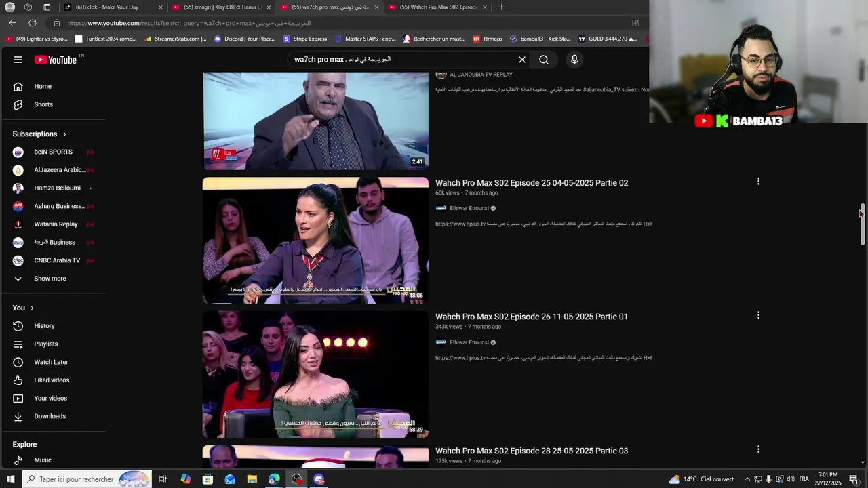Open options menu for Episode 26 video
This screenshot has width=868, height=488.
click(x=758, y=315)
